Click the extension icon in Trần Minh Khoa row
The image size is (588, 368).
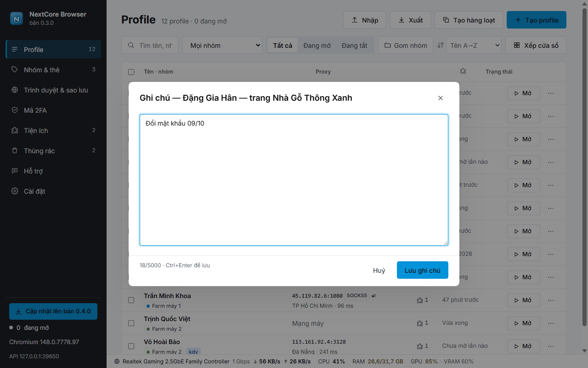pos(419,300)
